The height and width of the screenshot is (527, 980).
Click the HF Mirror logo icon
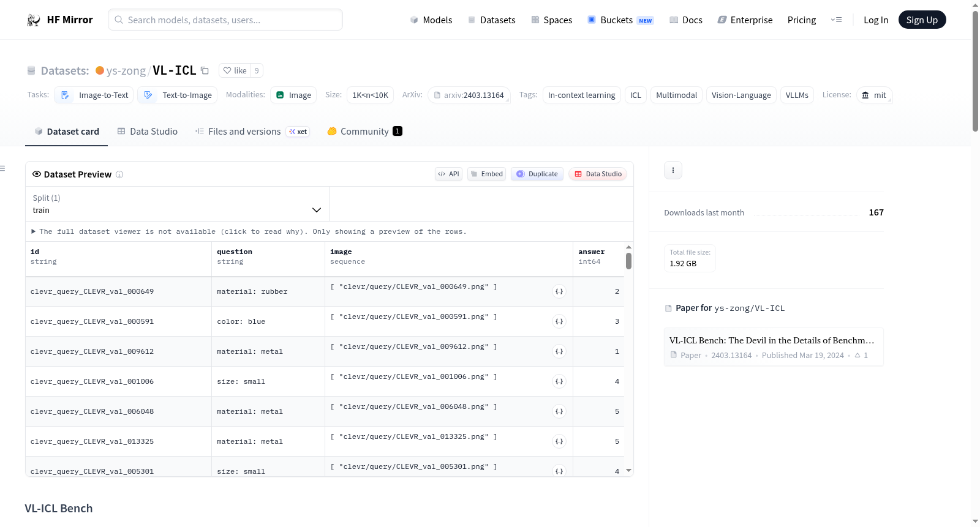pyautogui.click(x=34, y=20)
